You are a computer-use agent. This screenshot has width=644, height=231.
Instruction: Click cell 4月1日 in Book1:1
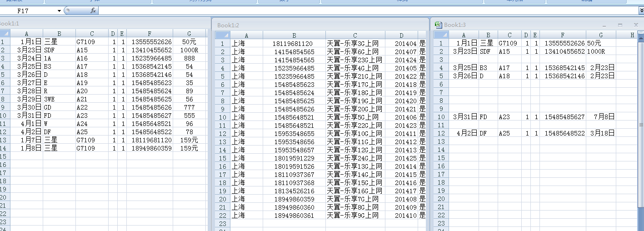click(27, 124)
